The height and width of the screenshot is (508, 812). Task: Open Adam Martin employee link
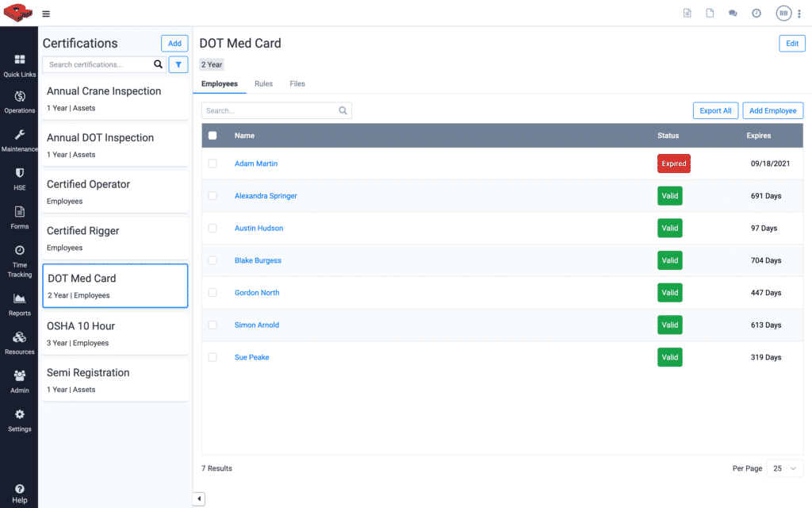click(x=256, y=164)
